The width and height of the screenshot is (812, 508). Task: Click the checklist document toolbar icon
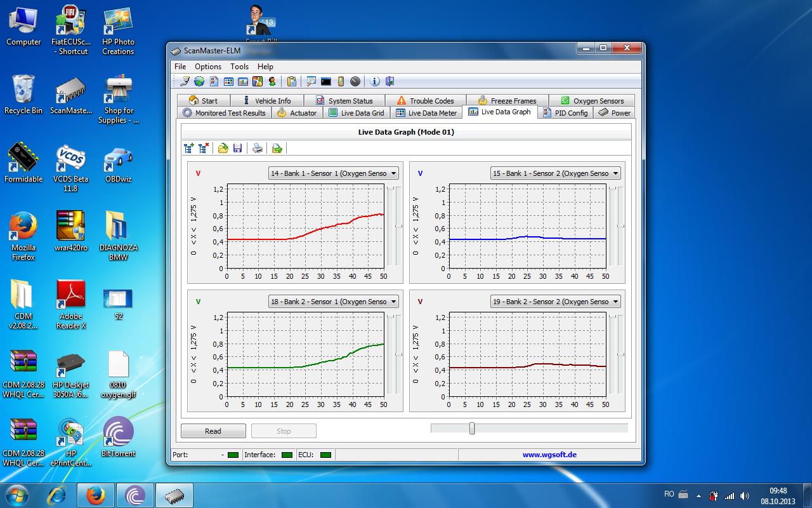pyautogui.click(x=214, y=81)
